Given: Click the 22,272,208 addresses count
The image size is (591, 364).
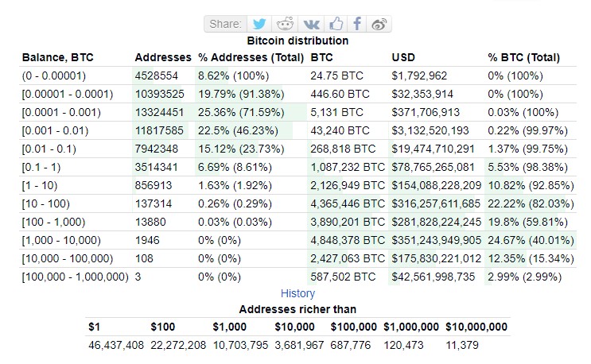Looking at the screenshot, I should pyautogui.click(x=178, y=345).
